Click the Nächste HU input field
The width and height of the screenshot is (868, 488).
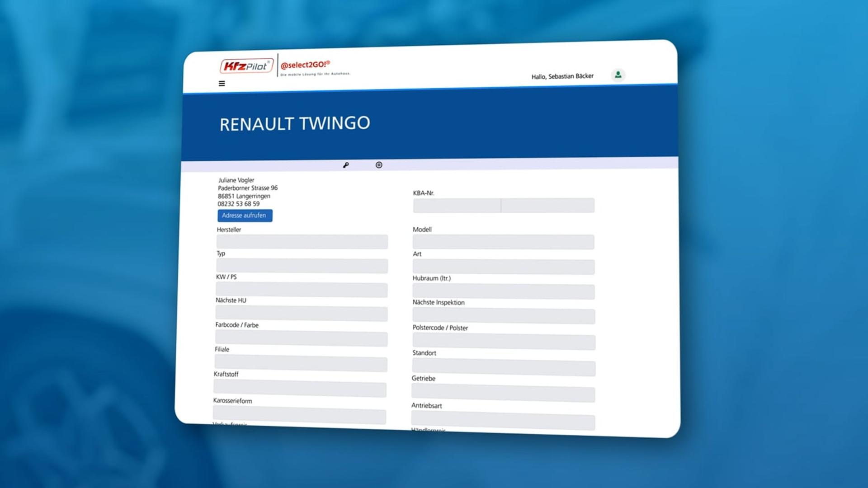pos(301,314)
